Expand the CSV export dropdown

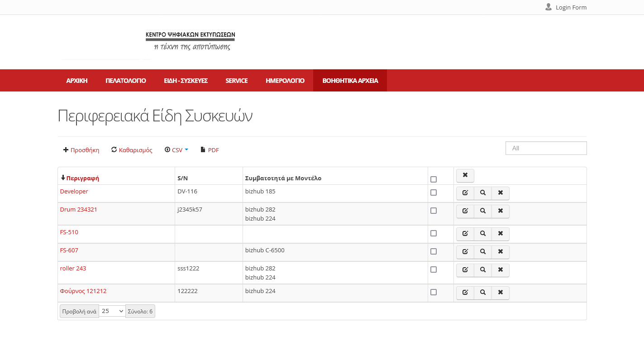click(x=177, y=150)
